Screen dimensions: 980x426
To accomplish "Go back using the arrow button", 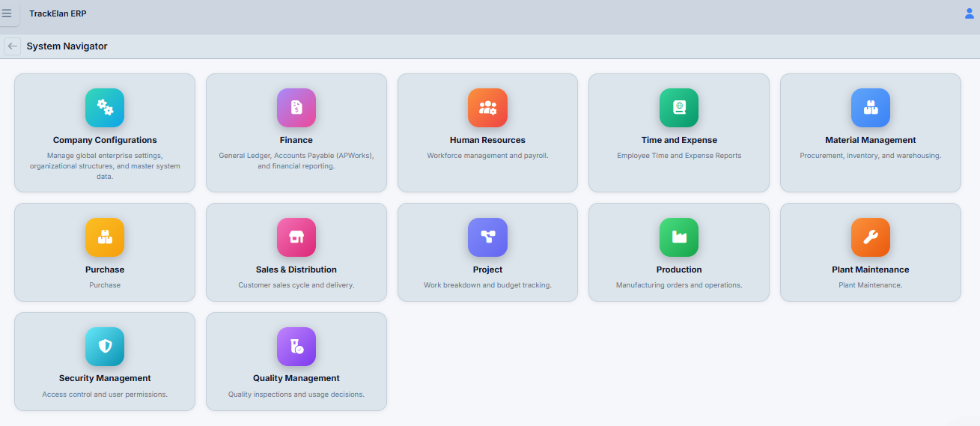I will pos(12,46).
